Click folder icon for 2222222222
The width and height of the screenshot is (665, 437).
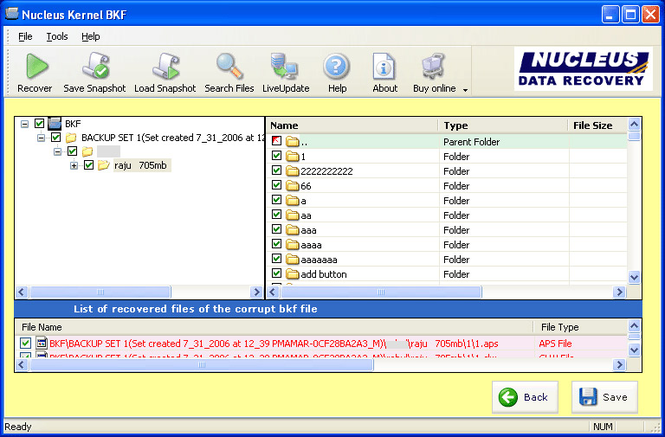pos(292,171)
